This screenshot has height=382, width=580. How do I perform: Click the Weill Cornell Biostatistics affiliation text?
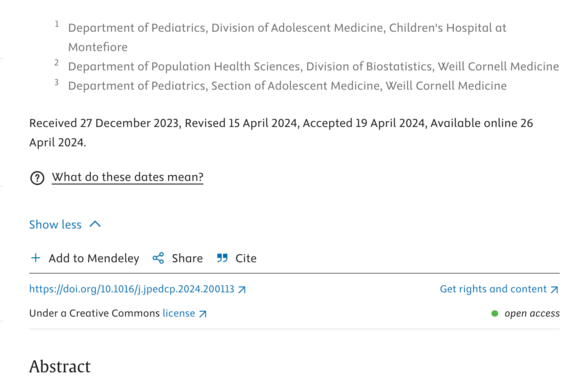tap(313, 67)
